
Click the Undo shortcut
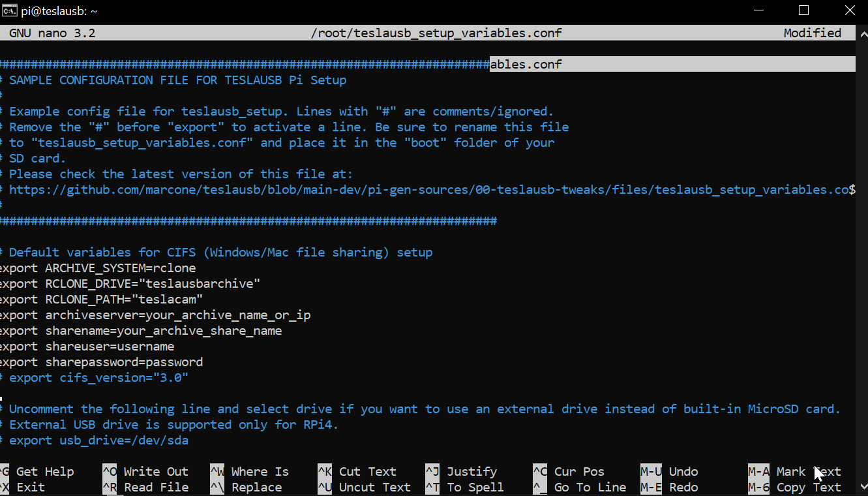pos(670,472)
